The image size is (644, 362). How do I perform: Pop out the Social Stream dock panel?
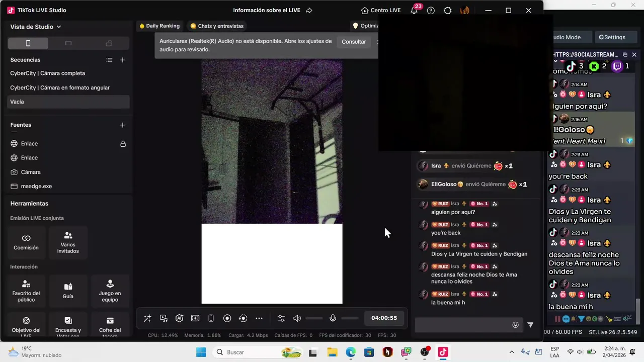coord(625,54)
